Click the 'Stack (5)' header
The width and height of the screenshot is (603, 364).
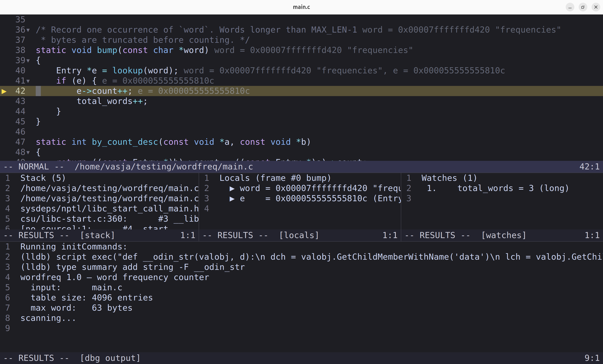43,178
